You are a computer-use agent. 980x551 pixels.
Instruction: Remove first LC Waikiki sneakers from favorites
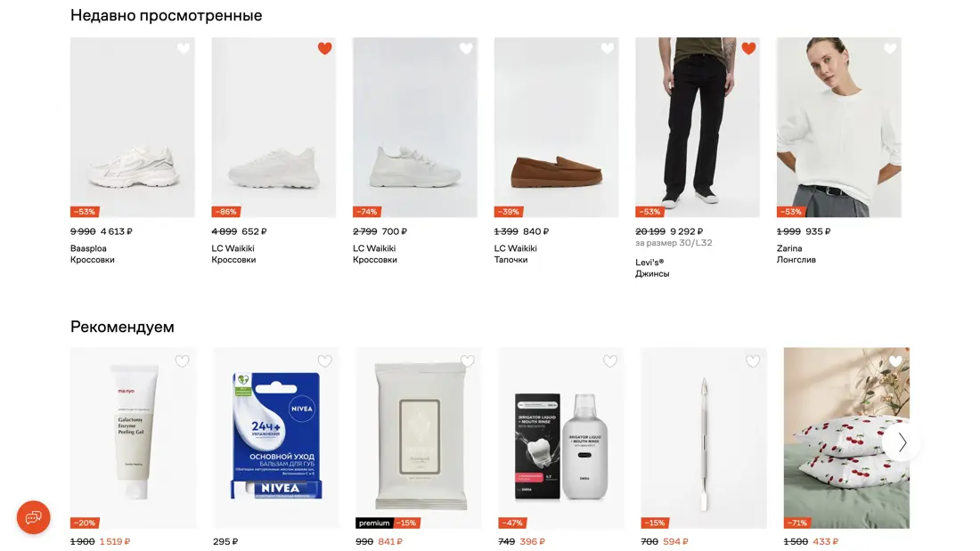click(325, 49)
